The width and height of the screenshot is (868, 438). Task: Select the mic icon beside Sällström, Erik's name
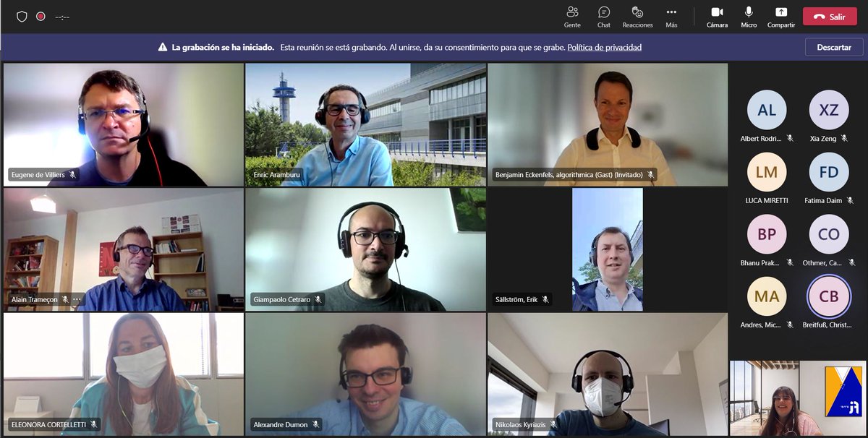[547, 299]
